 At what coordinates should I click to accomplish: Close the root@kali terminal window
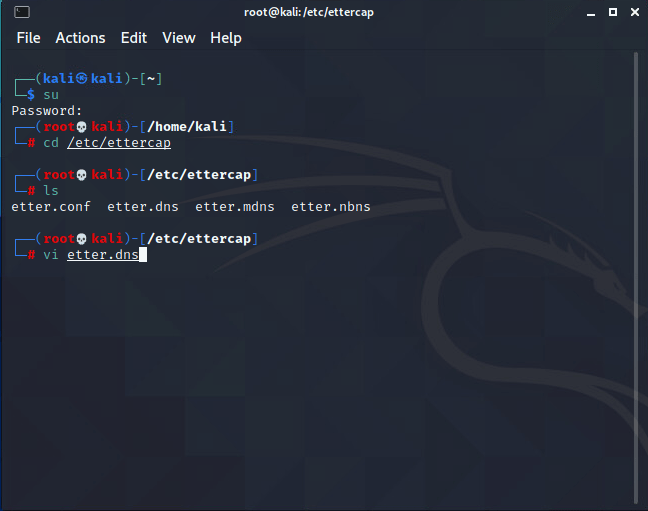pos(630,12)
